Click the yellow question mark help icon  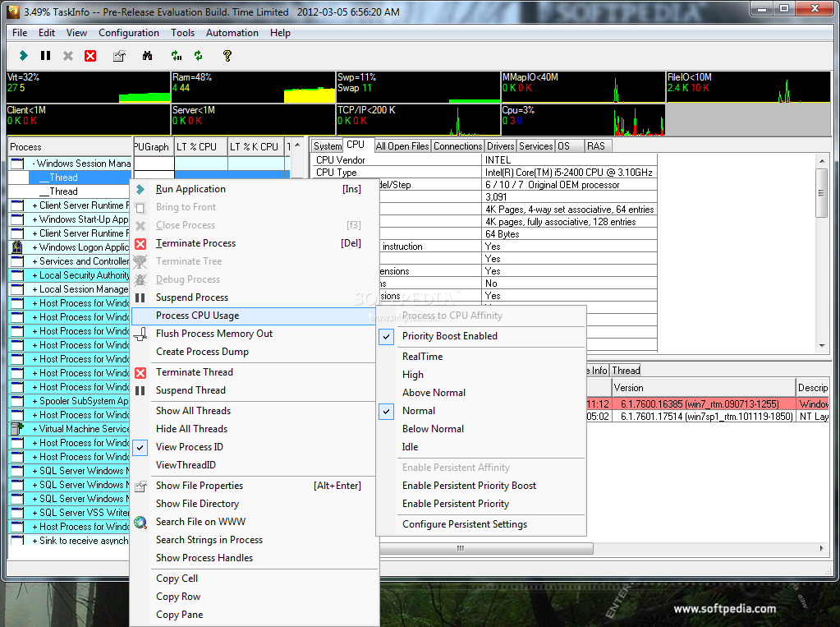[x=227, y=56]
